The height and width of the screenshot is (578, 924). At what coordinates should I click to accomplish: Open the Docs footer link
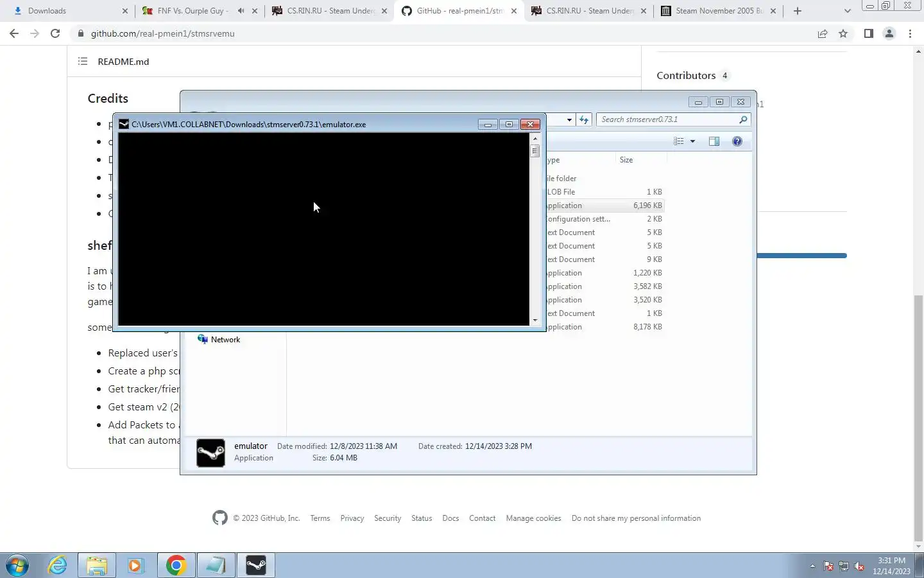[450, 518]
